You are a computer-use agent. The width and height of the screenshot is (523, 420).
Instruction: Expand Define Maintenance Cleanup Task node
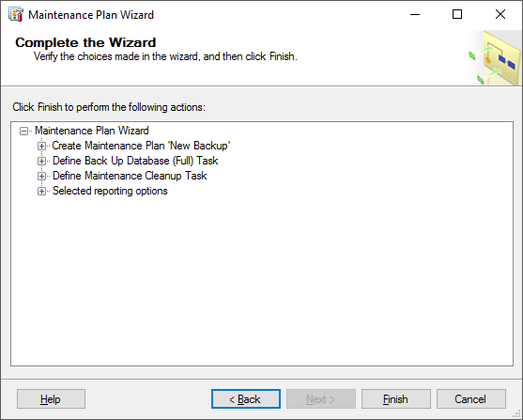(41, 176)
